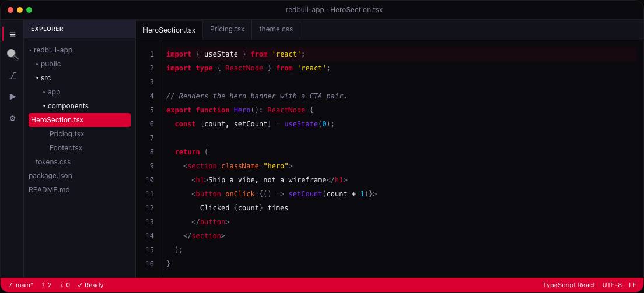Switch to the HeroSection.tsx editor tab
The image size is (644, 293).
[169, 30]
